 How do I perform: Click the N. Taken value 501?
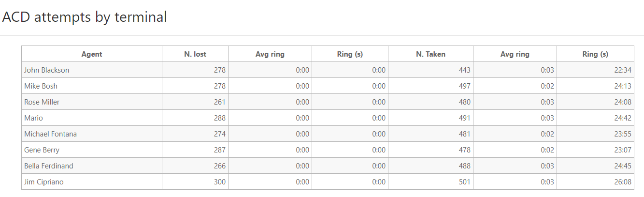tap(464, 182)
